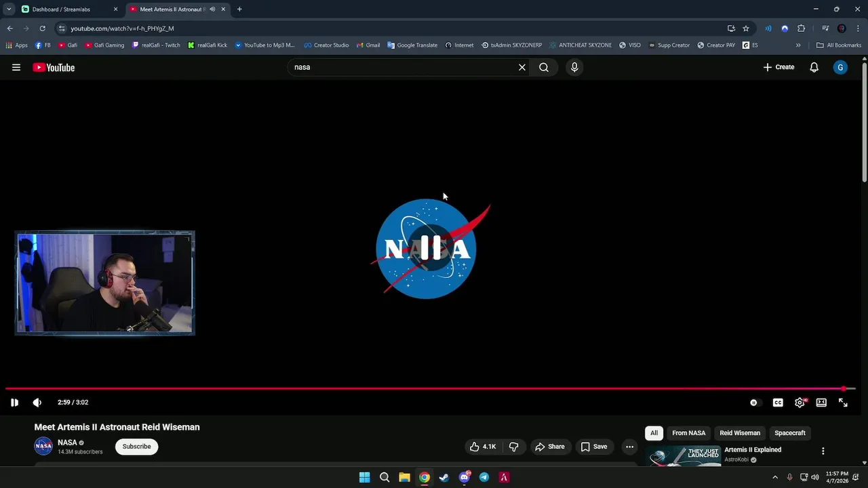
Task: Select the From NASA filter chip
Action: (x=688, y=433)
